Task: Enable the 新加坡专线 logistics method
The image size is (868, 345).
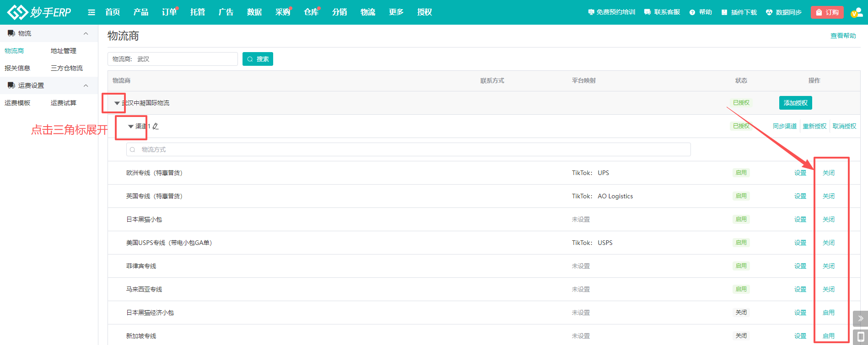Action: (828, 336)
